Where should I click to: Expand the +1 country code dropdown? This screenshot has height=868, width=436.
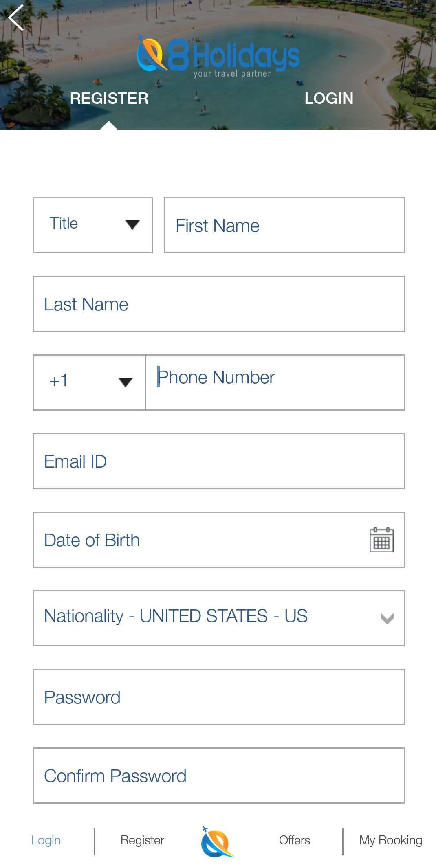tap(89, 382)
